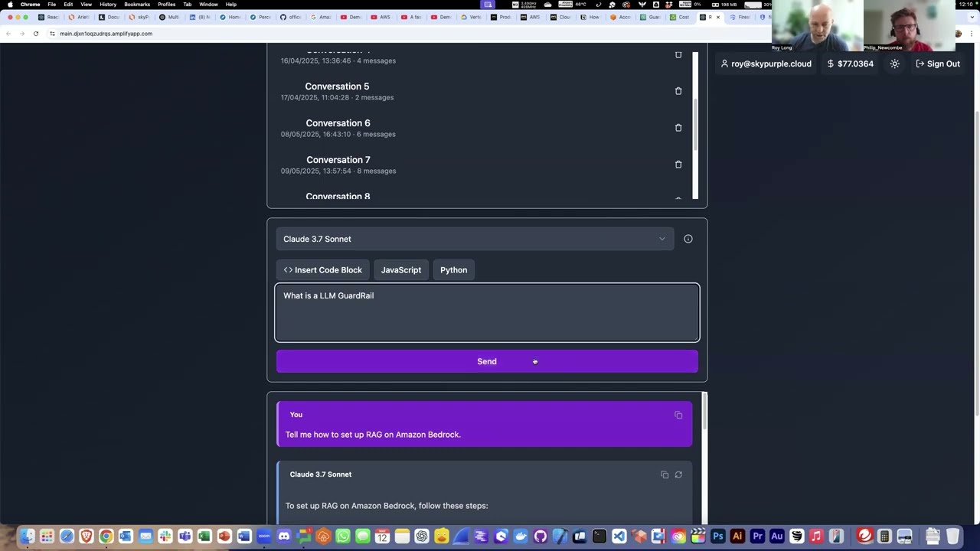
Task: Launch Brave browser from the dock
Action: tap(87, 536)
